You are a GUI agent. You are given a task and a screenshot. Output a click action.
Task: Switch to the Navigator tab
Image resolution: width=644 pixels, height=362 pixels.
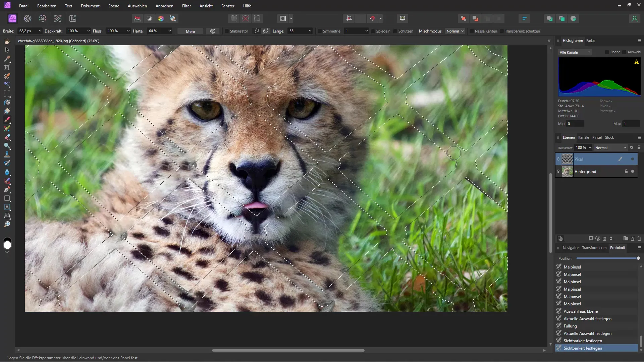[x=571, y=248]
